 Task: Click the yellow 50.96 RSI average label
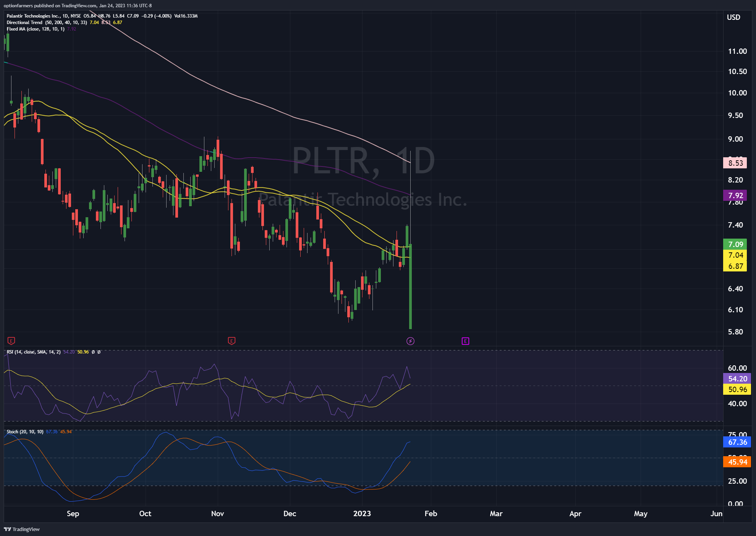pyautogui.click(x=737, y=389)
